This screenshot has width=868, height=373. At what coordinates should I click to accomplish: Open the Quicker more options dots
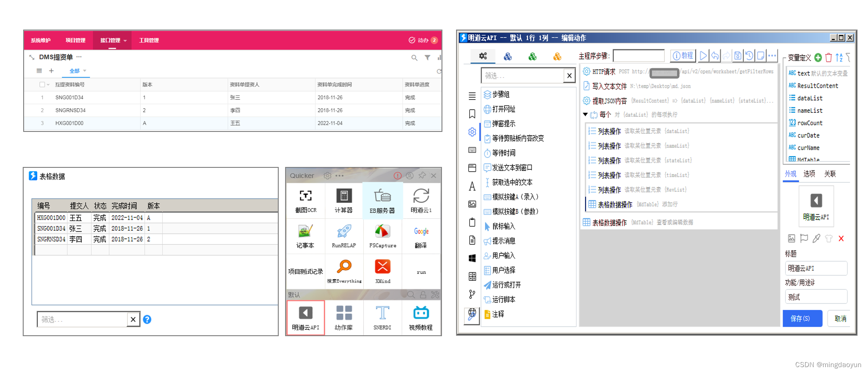point(340,176)
